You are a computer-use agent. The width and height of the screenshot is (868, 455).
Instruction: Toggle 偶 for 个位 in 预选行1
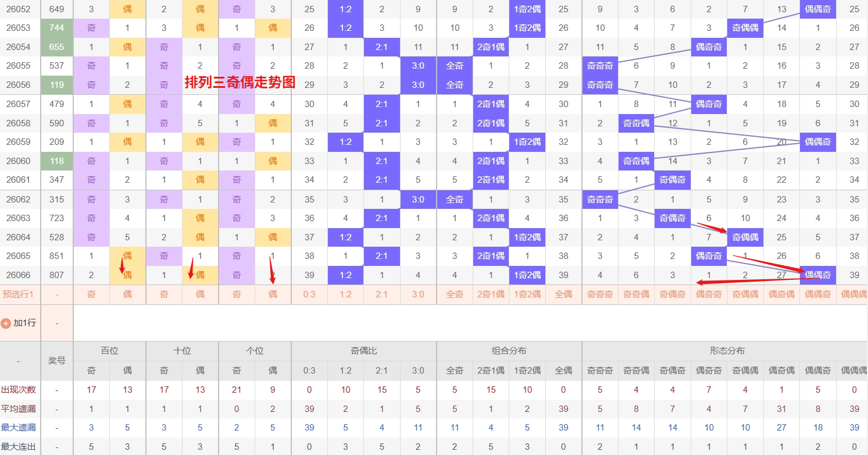[273, 294]
